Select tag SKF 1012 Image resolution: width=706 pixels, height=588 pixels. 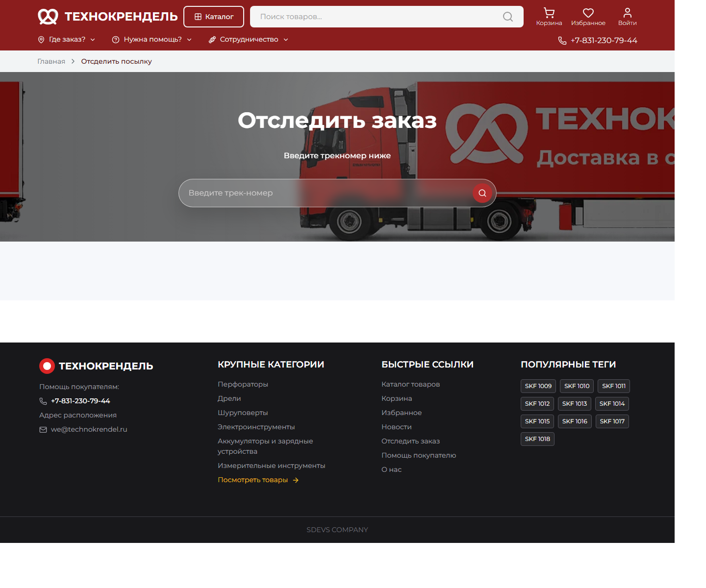[x=537, y=404]
